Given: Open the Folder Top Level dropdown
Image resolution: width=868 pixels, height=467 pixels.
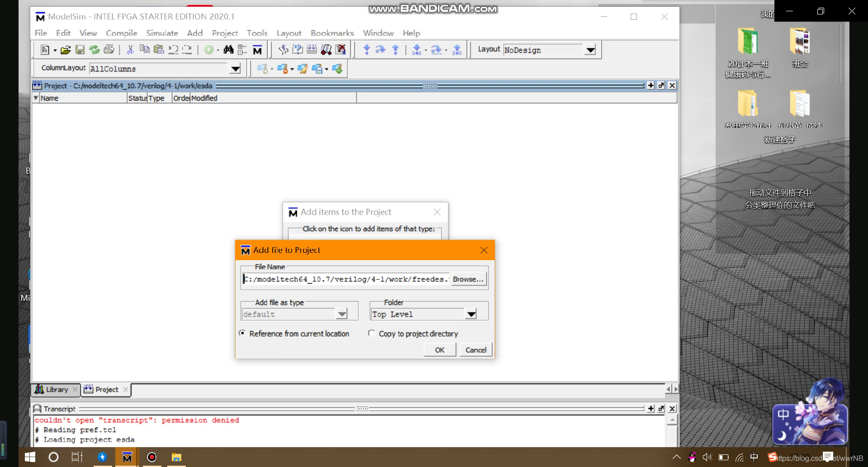Looking at the screenshot, I should [x=471, y=314].
